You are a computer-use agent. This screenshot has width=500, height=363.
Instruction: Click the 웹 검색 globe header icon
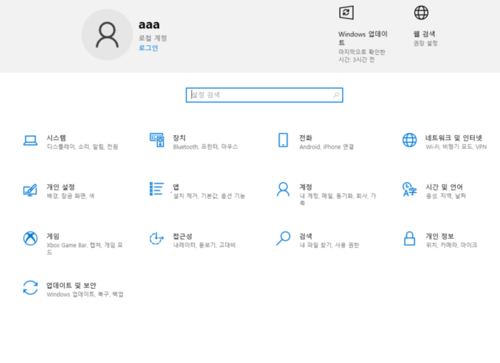(421, 13)
